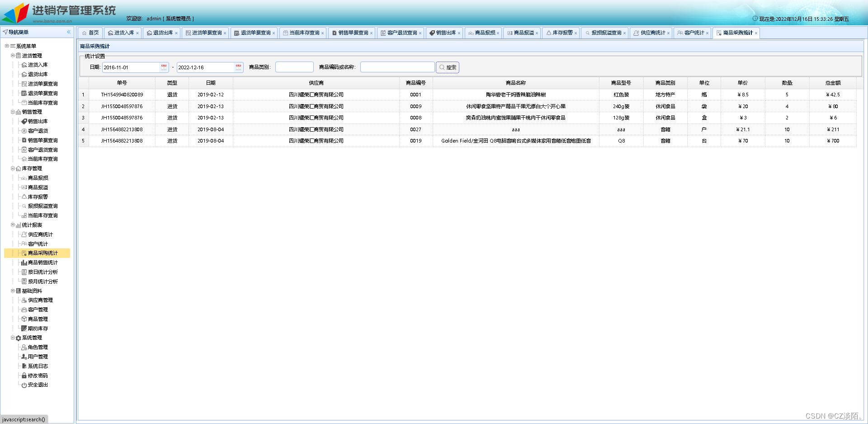Select the row with product number 0008
Screen dimensions: 868x424
467,118
